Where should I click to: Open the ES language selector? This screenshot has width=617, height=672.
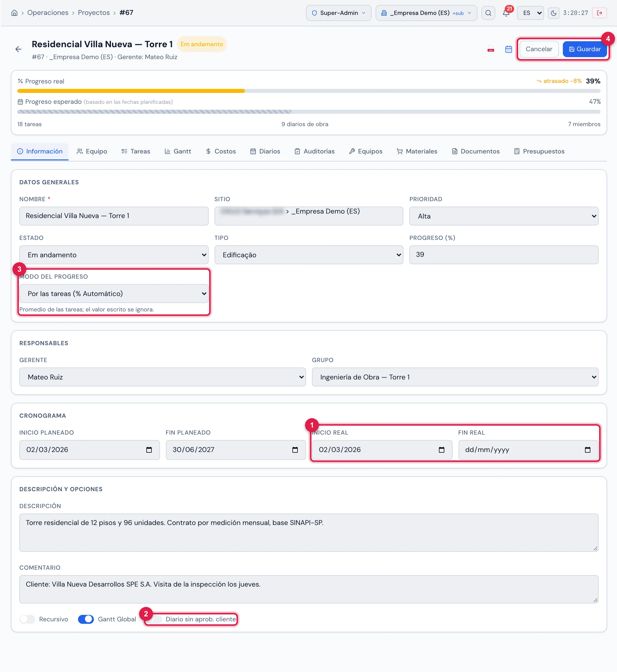click(531, 13)
